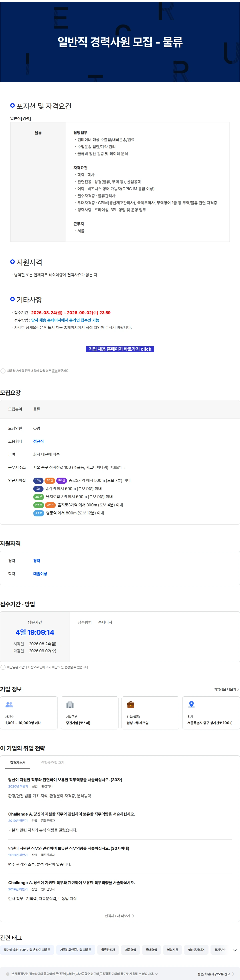Select the 물류관리자 tag
The height and width of the screenshot is (980, 240).
click(x=108, y=950)
